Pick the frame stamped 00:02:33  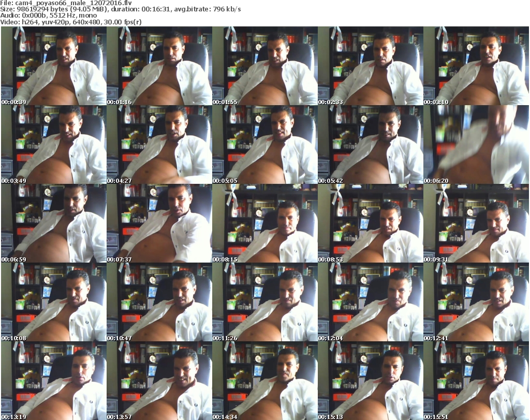click(370, 66)
